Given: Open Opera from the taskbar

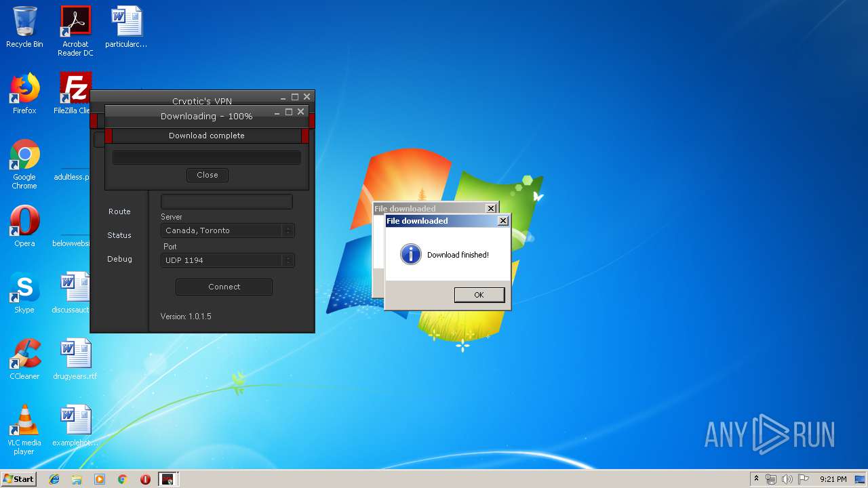Looking at the screenshot, I should (145, 479).
